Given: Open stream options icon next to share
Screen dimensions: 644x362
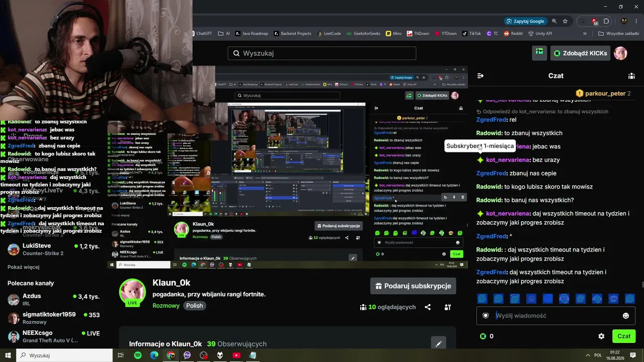Looking at the screenshot, I should [447, 307].
